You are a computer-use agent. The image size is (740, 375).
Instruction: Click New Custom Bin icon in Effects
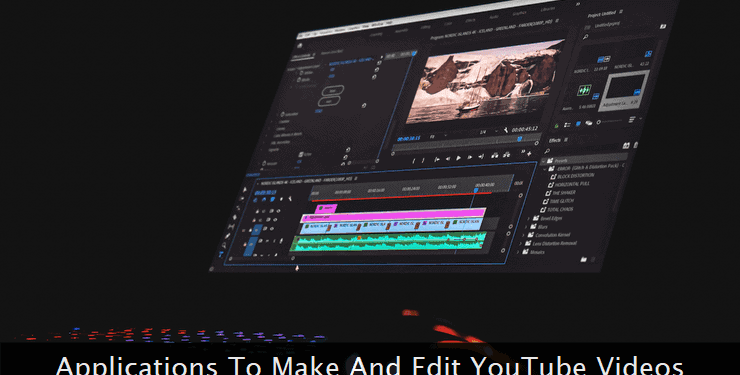pyautogui.click(x=584, y=259)
